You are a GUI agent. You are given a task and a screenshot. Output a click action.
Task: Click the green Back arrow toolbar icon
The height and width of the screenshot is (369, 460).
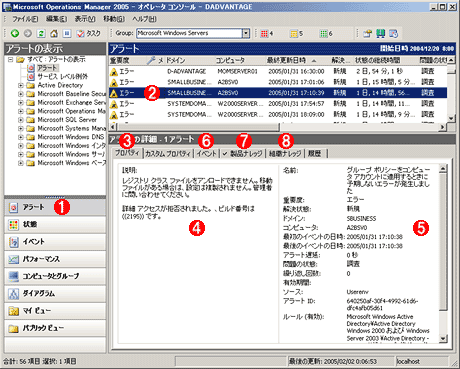click(x=15, y=33)
